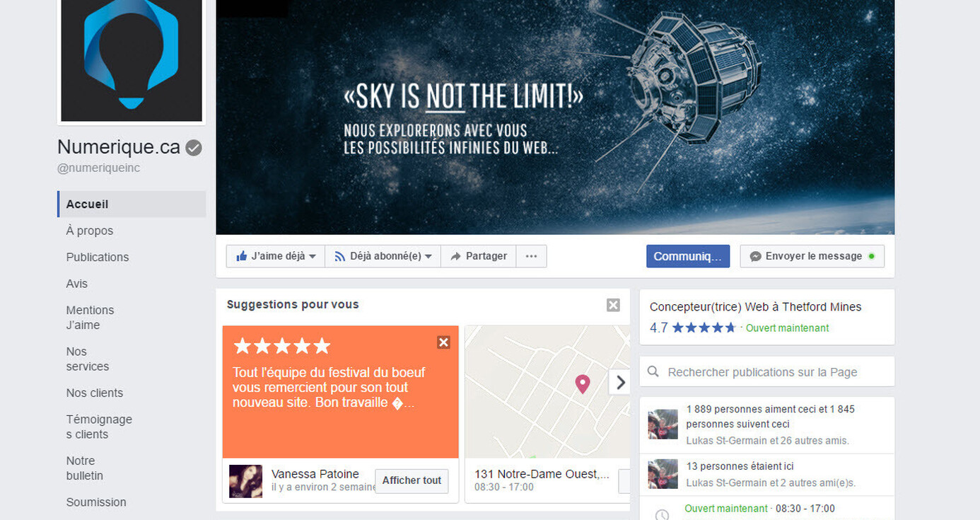This screenshot has height=520, width=980.
Task: Close the Suggestions pour vous panel
Action: tap(613, 305)
